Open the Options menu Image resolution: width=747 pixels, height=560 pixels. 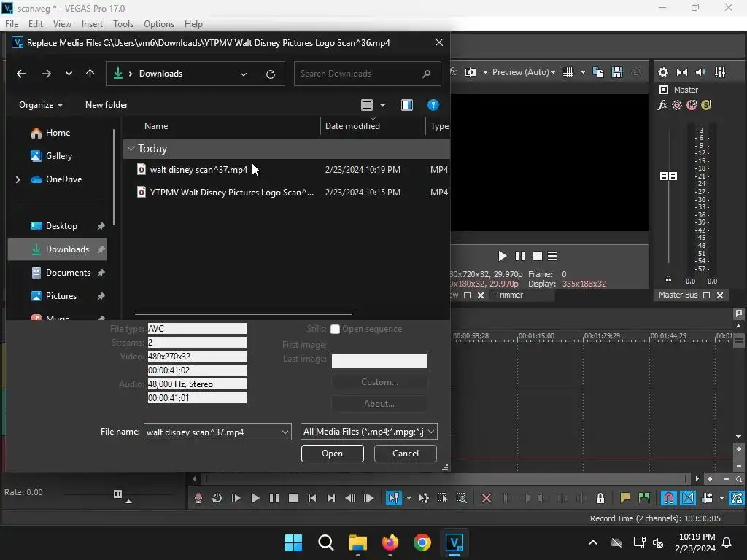click(158, 24)
